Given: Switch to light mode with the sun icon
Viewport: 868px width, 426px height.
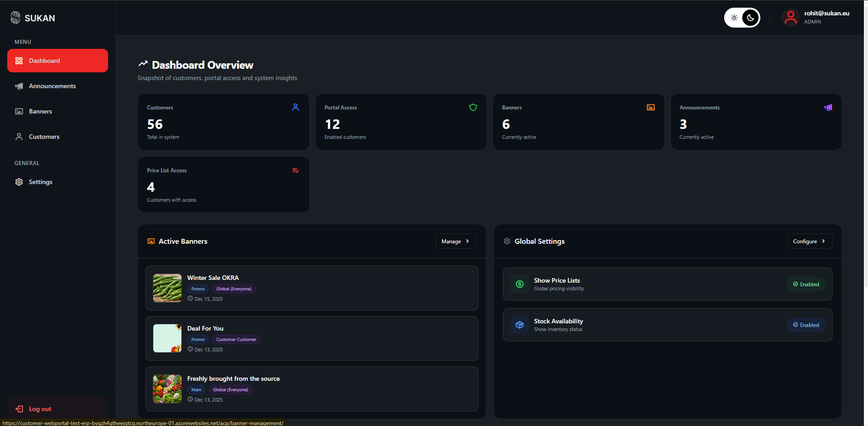Looking at the screenshot, I should (734, 18).
